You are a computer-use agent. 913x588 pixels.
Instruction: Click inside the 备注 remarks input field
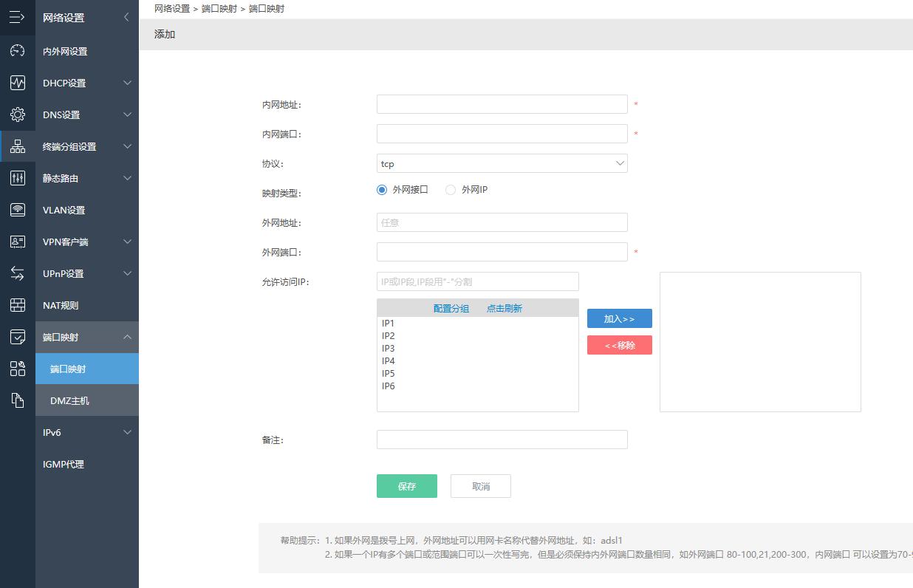tap(502, 439)
